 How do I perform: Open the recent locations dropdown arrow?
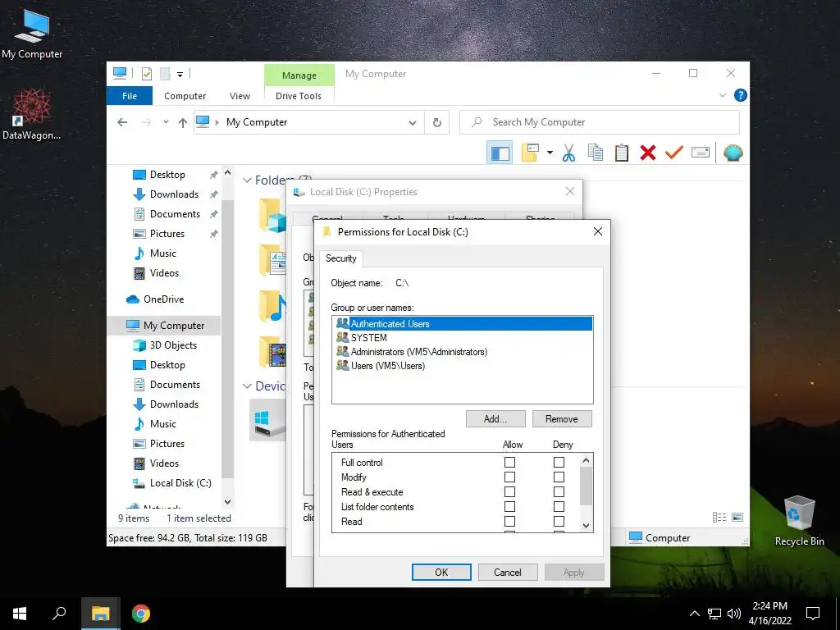coord(166,122)
